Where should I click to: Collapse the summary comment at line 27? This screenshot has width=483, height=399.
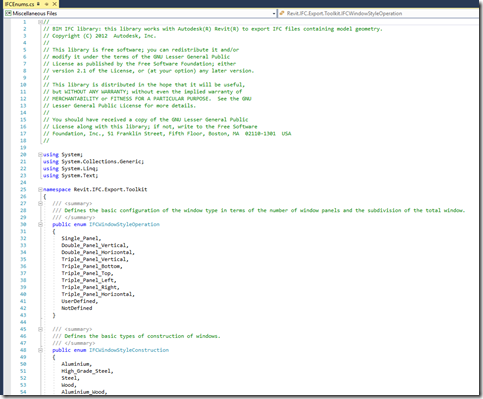point(40,204)
